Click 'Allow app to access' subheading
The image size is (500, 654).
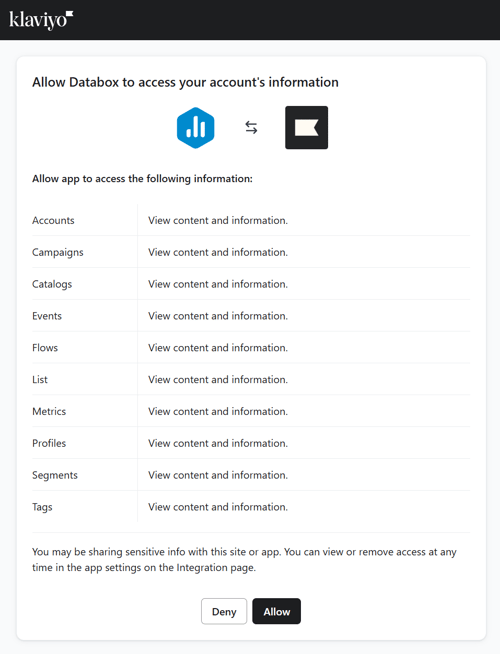tap(142, 179)
